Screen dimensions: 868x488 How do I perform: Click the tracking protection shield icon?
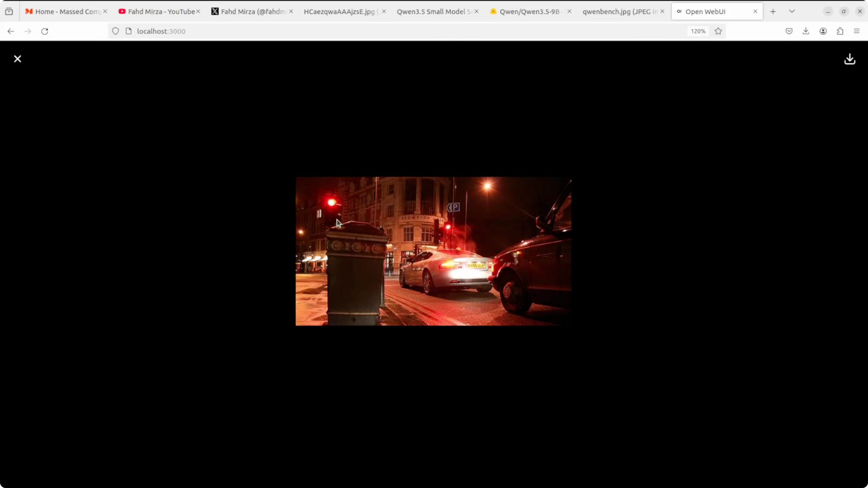coord(116,31)
